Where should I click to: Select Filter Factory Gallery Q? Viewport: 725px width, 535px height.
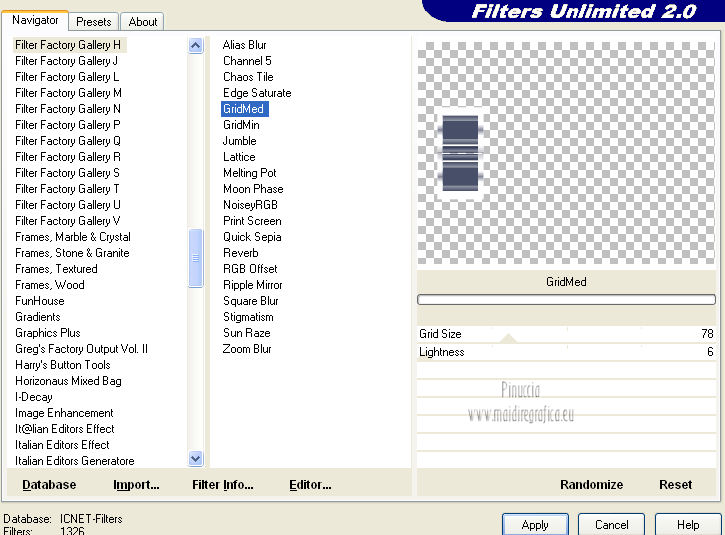(68, 141)
